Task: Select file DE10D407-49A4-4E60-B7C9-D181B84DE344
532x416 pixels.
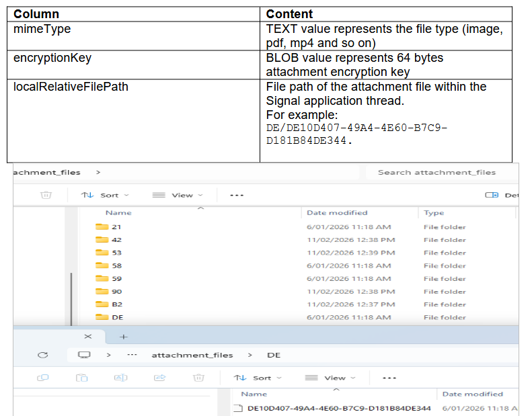Action: pos(338,408)
